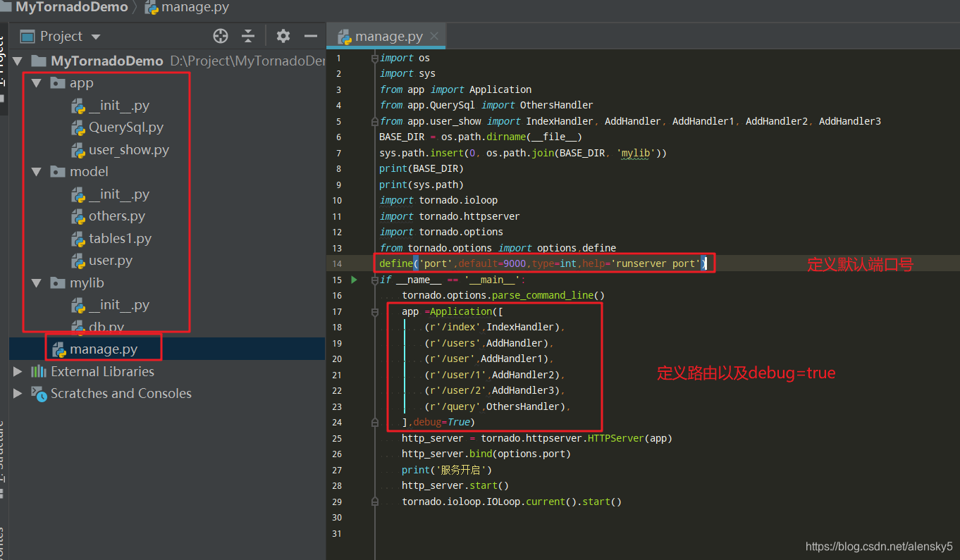
Task: Collapse the mylib folder arrow
Action: point(36,283)
